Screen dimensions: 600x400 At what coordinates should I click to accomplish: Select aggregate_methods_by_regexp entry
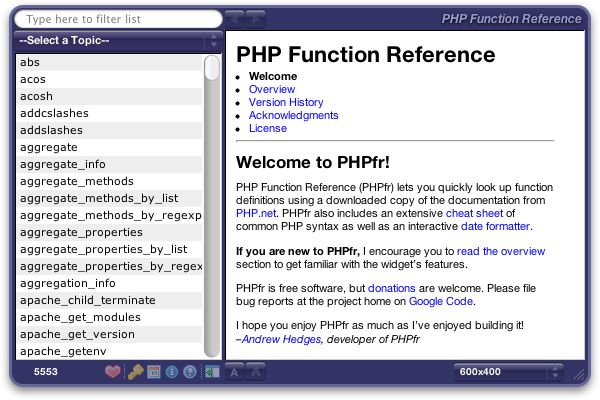point(109,216)
